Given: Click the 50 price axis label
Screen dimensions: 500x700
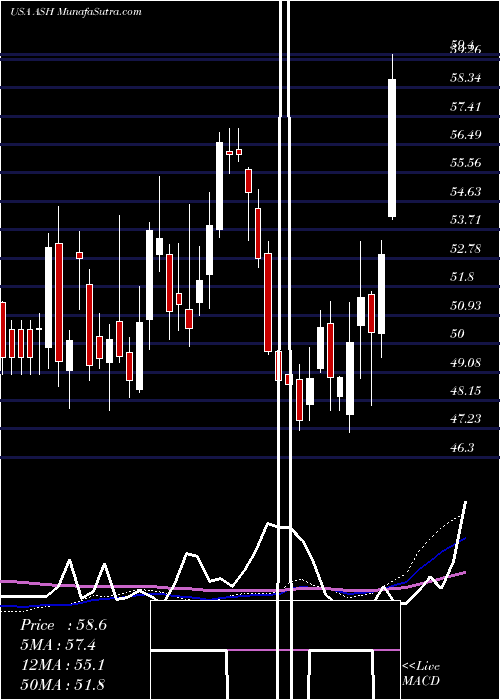Looking at the screenshot, I should pyautogui.click(x=458, y=334).
